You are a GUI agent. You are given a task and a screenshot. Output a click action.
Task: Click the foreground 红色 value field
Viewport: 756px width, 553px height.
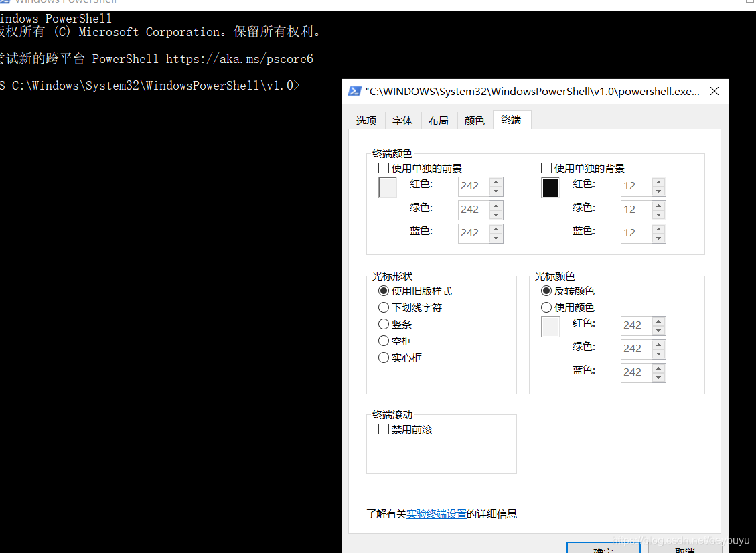(x=473, y=186)
